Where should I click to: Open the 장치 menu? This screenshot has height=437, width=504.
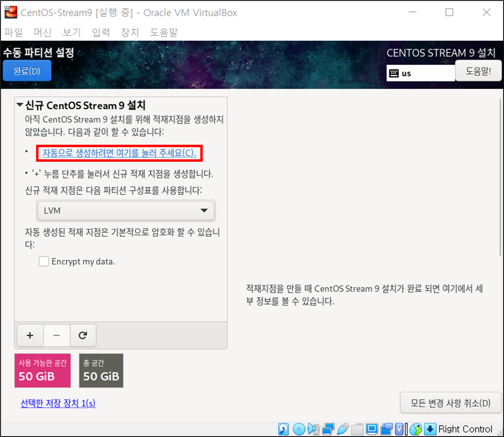130,32
